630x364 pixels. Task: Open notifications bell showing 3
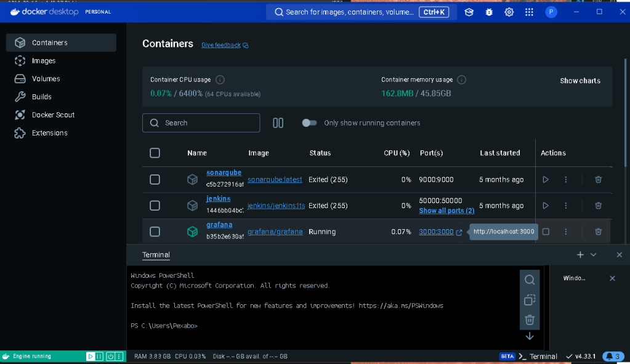(613, 357)
